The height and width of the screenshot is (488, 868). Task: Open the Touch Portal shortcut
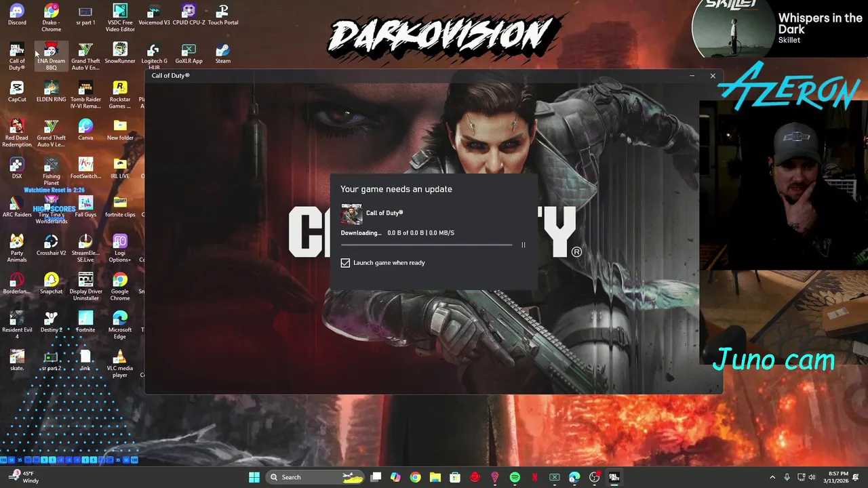click(222, 15)
